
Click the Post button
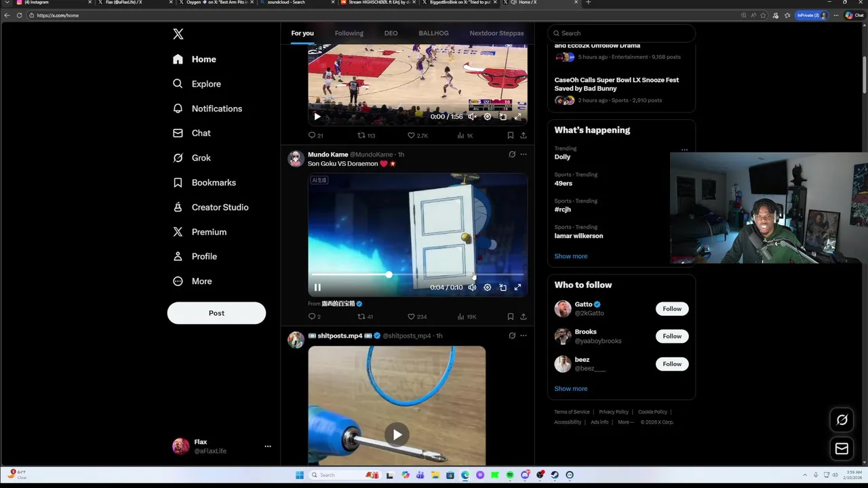tap(216, 313)
